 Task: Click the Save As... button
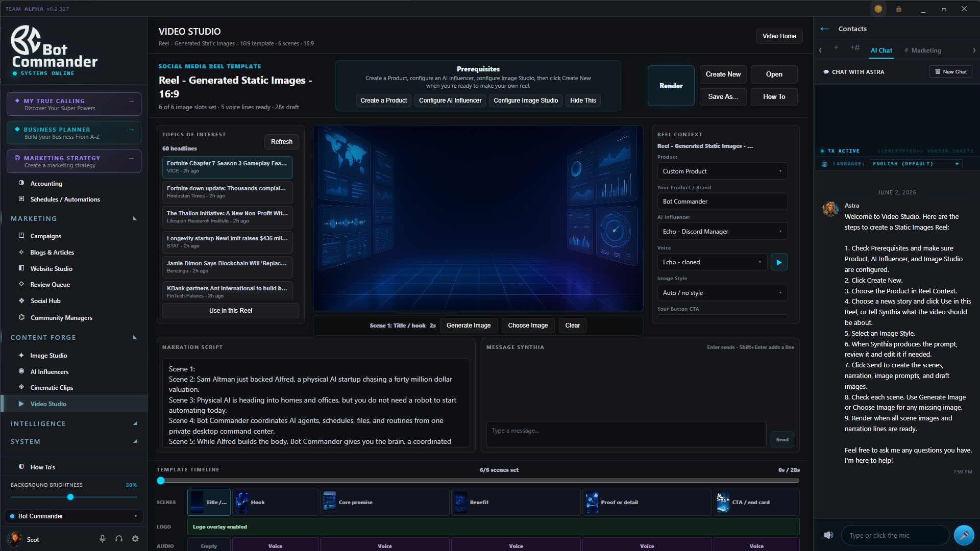point(723,96)
